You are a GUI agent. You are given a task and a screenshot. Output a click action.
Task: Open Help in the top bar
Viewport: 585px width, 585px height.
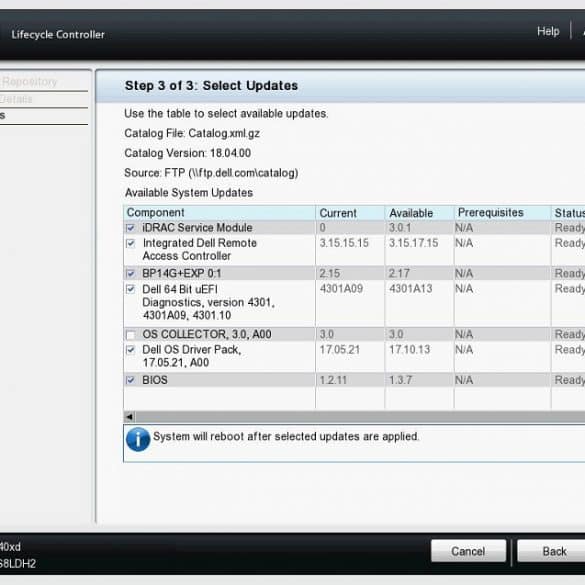click(548, 31)
